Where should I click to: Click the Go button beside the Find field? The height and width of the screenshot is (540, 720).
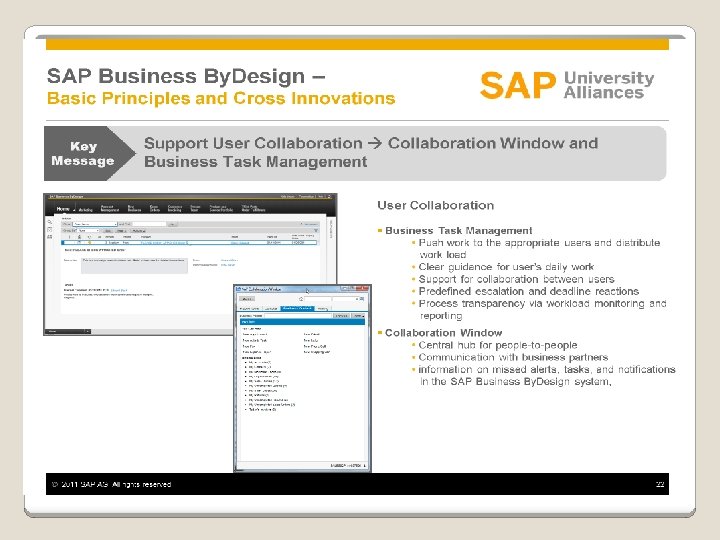(x=173, y=224)
